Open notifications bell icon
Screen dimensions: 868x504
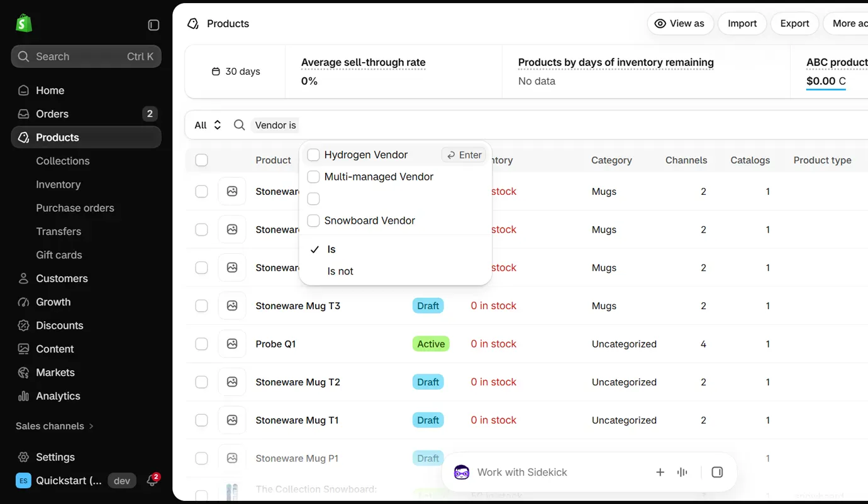pyautogui.click(x=152, y=481)
